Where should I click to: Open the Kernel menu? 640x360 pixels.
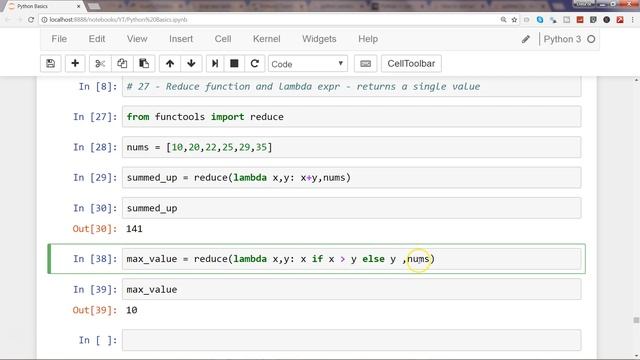(267, 39)
